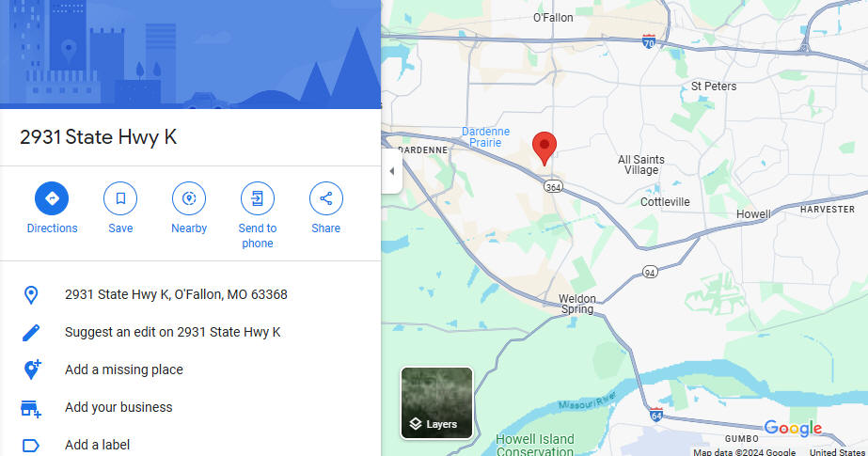
Task: Select Add a missing place
Action: [124, 370]
